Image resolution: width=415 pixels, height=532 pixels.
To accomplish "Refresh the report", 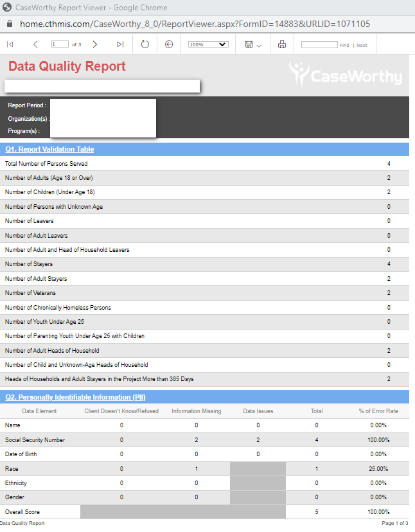I will [x=145, y=44].
